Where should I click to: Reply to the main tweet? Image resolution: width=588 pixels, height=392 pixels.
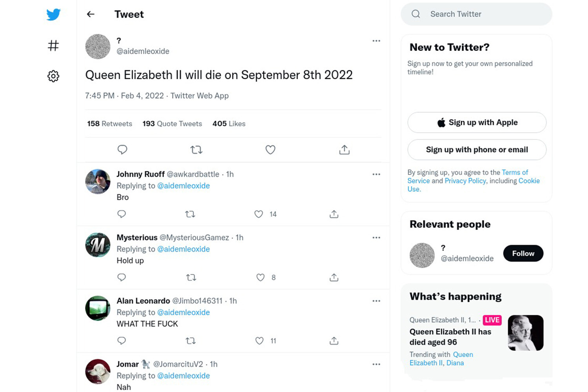coord(122,149)
